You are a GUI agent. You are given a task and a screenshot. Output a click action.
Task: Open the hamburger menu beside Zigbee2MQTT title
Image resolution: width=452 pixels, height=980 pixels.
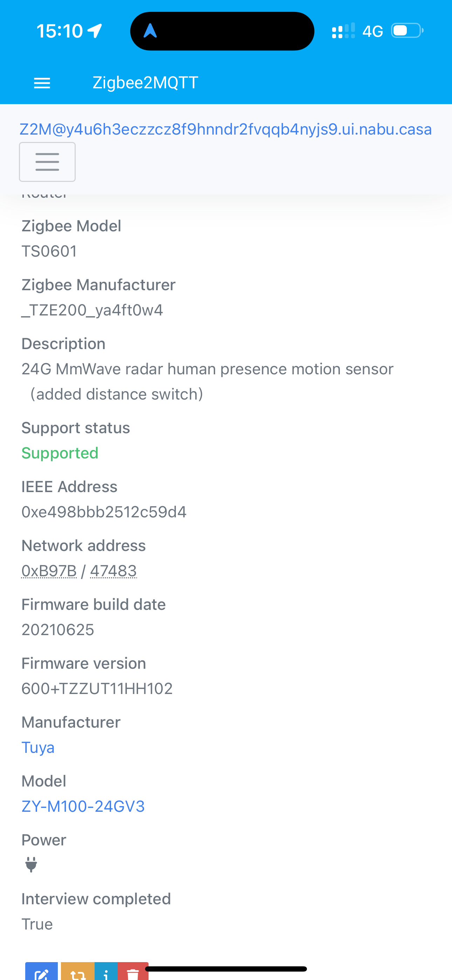coord(42,83)
